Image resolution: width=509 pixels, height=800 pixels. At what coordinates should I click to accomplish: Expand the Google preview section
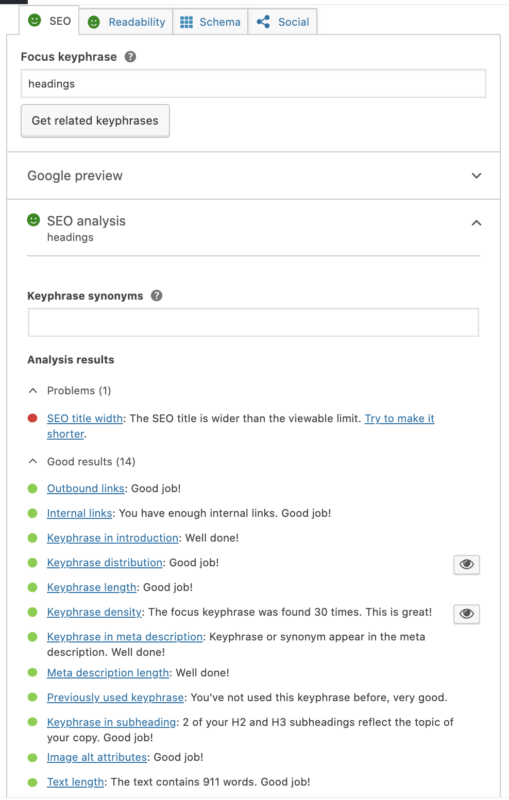click(253, 176)
